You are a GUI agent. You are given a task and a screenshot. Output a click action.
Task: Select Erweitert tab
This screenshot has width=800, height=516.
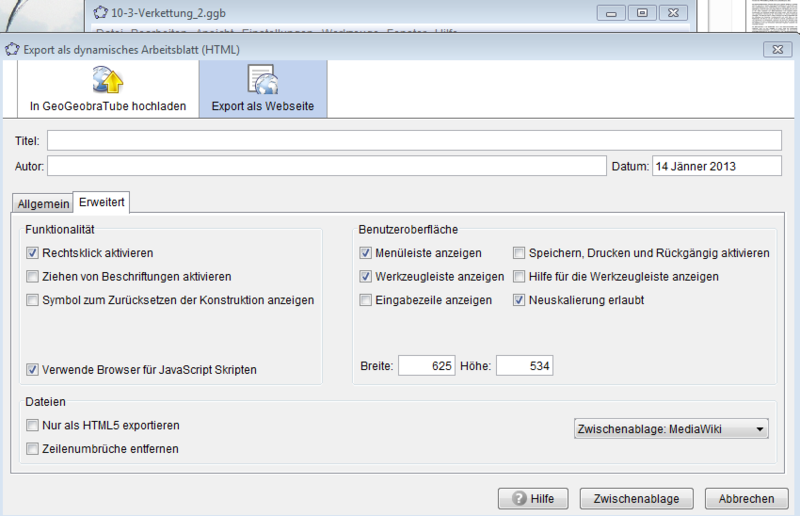[102, 202]
